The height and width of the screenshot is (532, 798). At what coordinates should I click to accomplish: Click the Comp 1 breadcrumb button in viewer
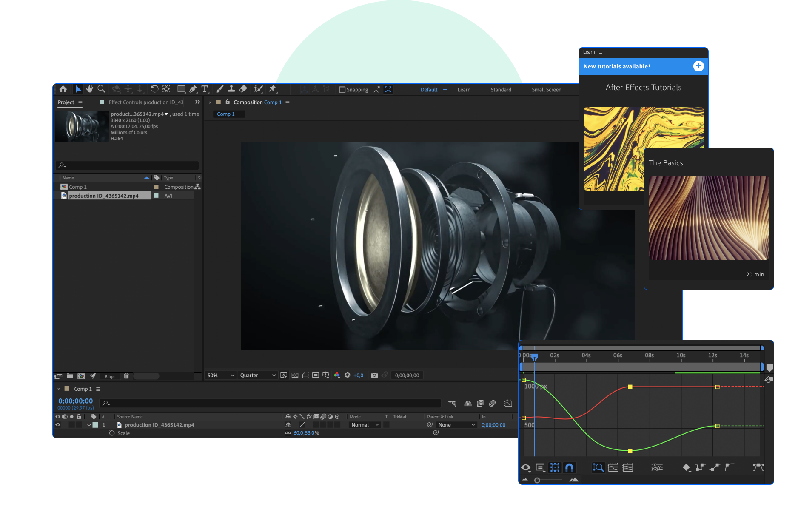click(x=229, y=114)
